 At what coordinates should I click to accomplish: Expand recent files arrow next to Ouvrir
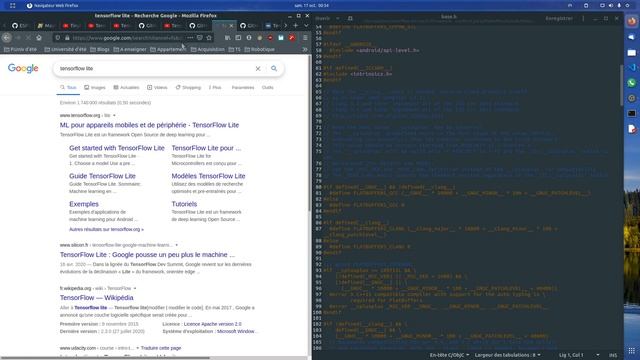point(338,18)
